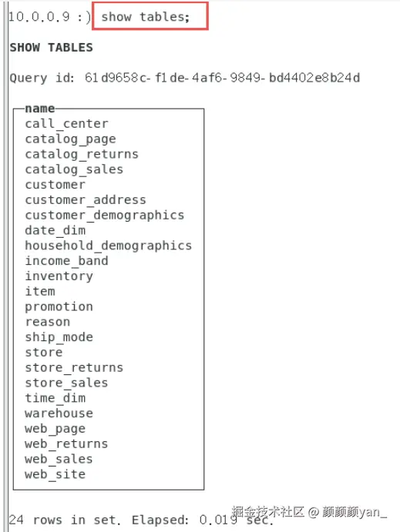Click the name column header

click(40, 109)
